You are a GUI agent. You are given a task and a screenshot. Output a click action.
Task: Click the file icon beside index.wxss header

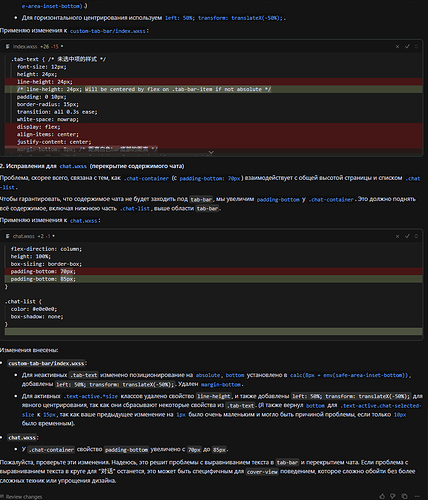click(x=8, y=47)
